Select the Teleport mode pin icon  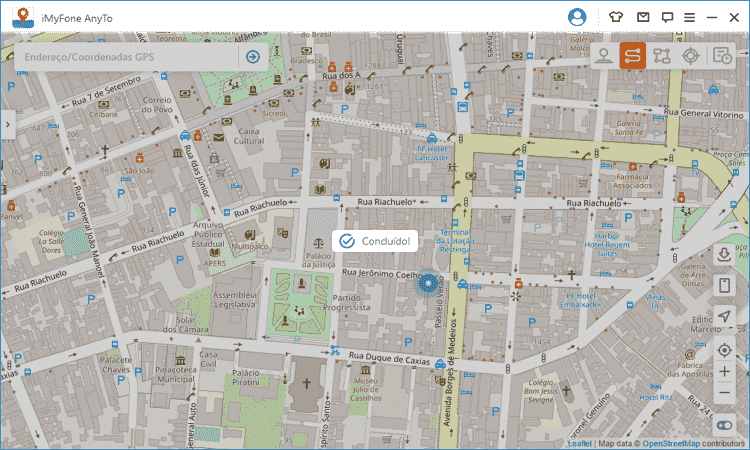[x=604, y=56]
